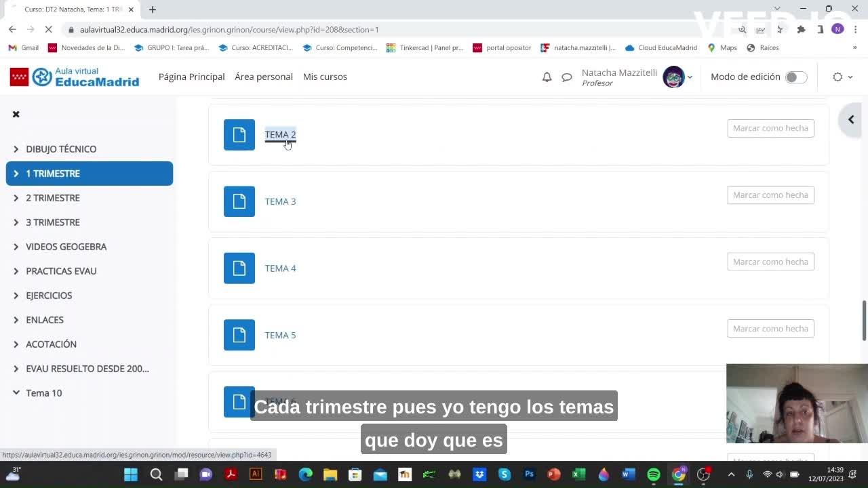Expand the 2 TRIMESTRE section chevron

click(x=16, y=198)
